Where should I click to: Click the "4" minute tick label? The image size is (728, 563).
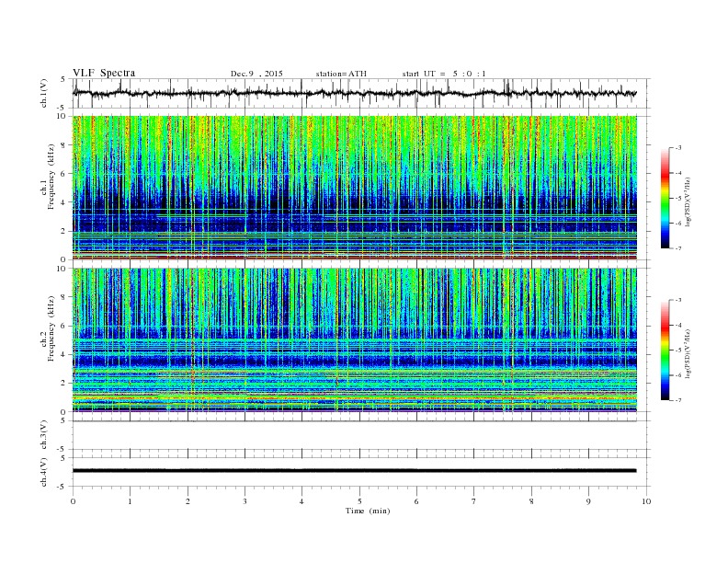pyautogui.click(x=301, y=501)
